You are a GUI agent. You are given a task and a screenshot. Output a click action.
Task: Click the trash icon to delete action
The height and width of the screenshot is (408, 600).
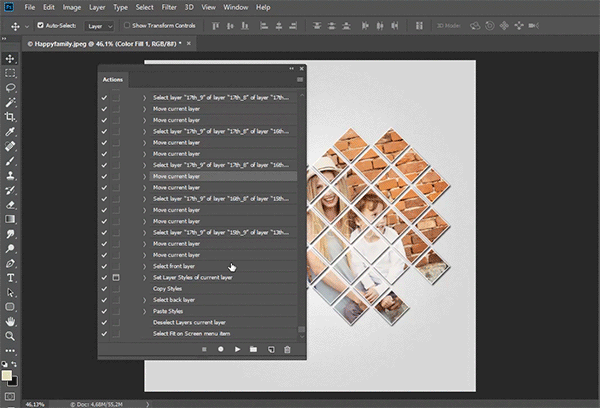pyautogui.click(x=287, y=349)
